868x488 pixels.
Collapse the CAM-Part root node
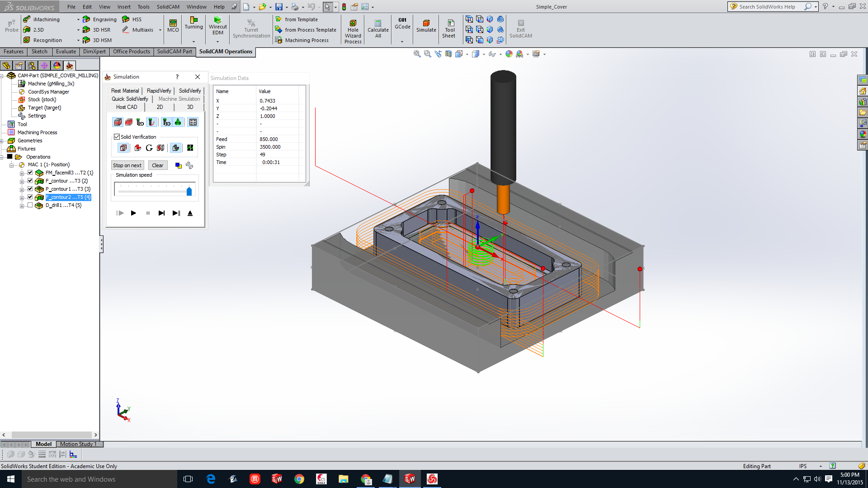click(x=2, y=76)
